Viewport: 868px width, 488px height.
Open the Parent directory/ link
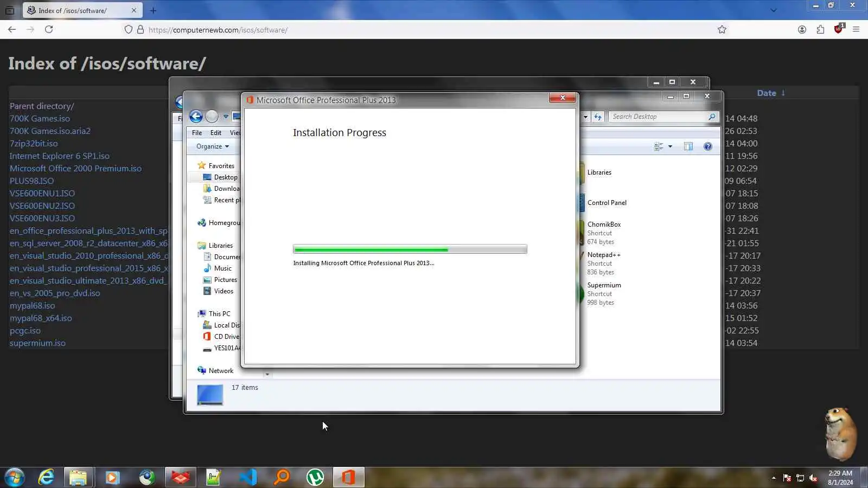coord(42,106)
